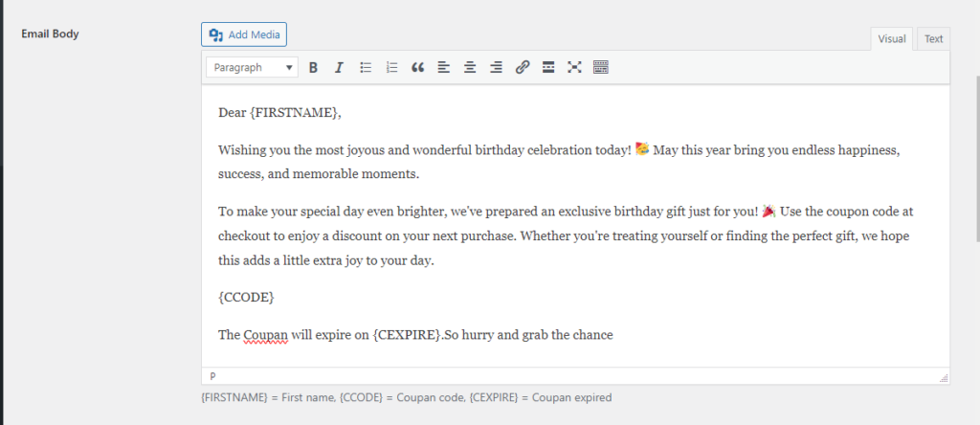
Task: Click the 'P' element path in status bar
Action: click(212, 376)
